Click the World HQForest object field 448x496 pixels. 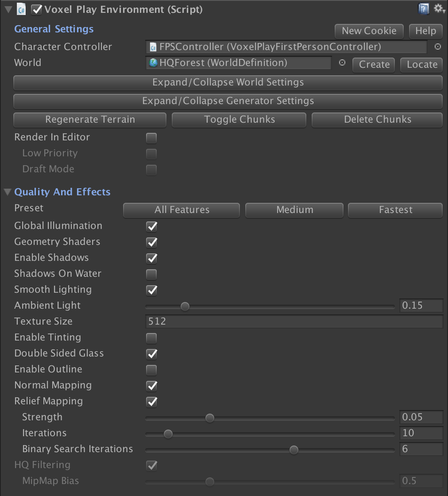[x=238, y=62]
